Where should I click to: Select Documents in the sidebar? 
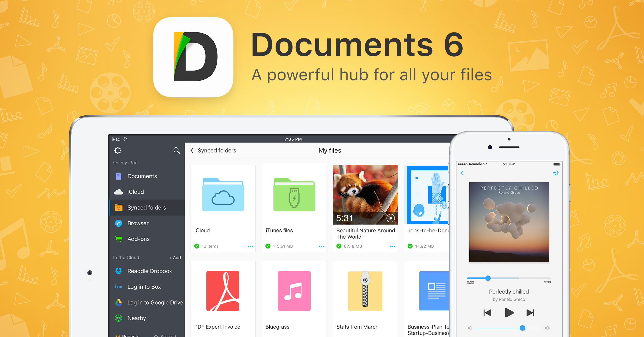coord(142,176)
